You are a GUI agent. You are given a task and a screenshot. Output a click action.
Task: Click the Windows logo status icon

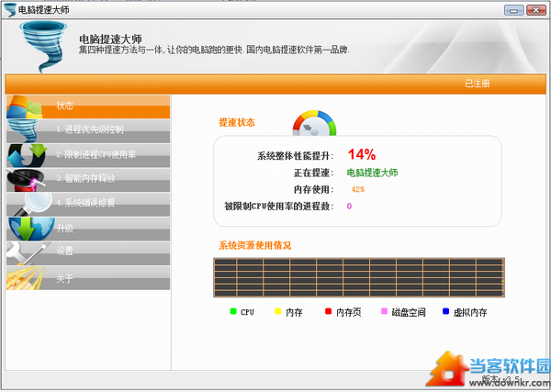pyautogui.click(x=24, y=106)
